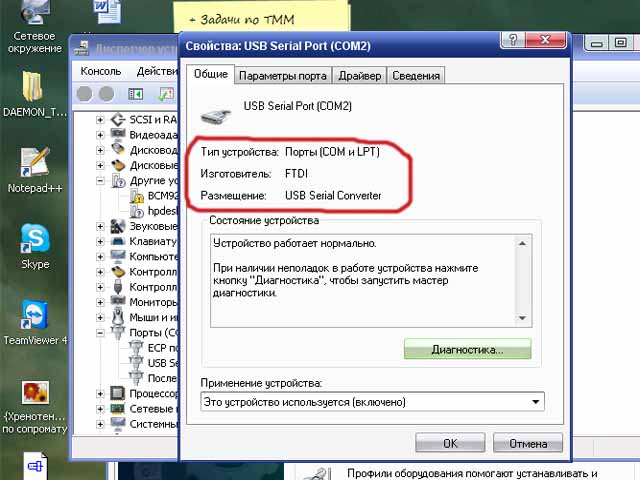Click the help question-mark button in dialog title
Screen dimensions: 640x480
[x=513, y=40]
